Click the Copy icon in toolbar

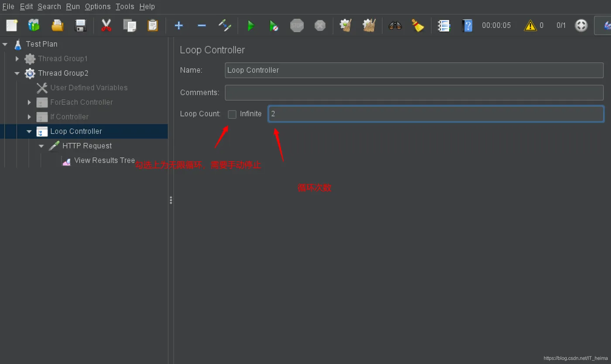(130, 25)
